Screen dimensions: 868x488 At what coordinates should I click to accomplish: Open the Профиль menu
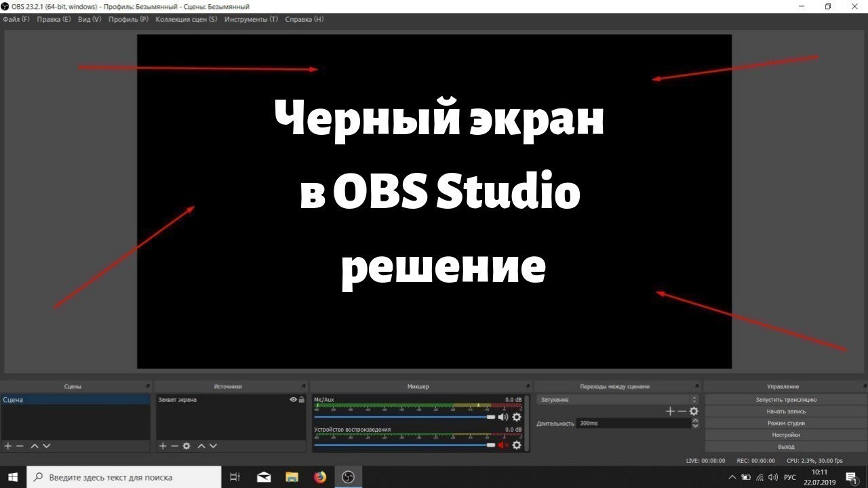[128, 19]
